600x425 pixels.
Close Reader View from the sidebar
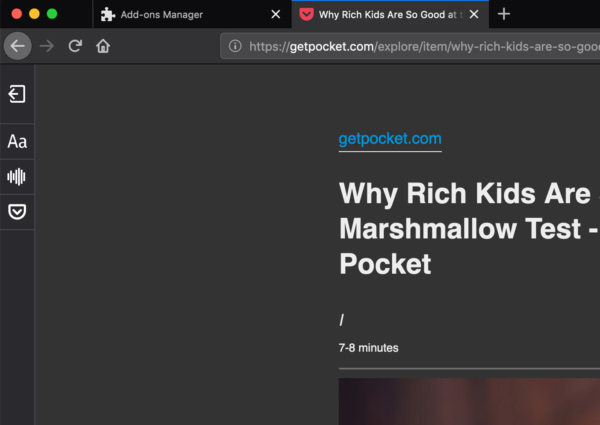click(x=17, y=94)
